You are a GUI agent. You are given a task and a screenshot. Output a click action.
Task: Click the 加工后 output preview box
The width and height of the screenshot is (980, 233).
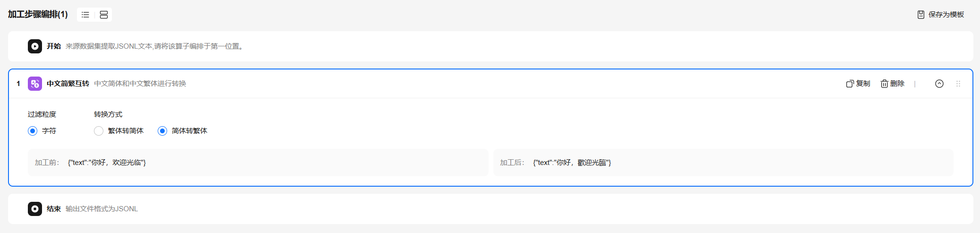pyautogui.click(x=723, y=163)
